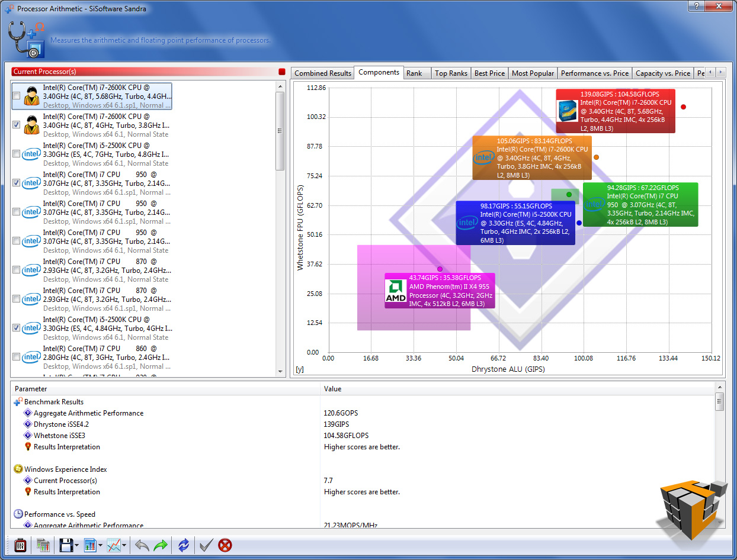This screenshot has width=737, height=560.
Task: Click the parameter panel scrollbar thumb
Action: (719, 401)
